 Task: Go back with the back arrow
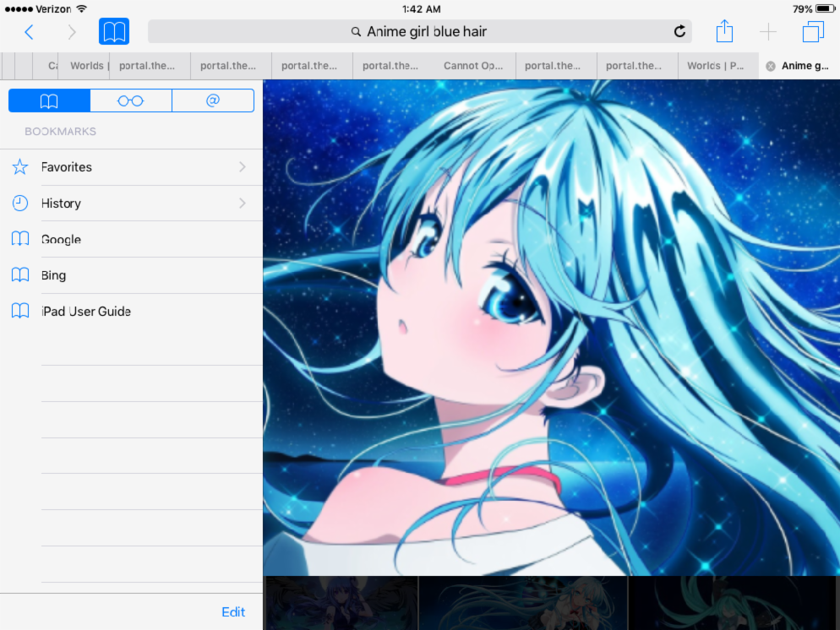[x=29, y=32]
